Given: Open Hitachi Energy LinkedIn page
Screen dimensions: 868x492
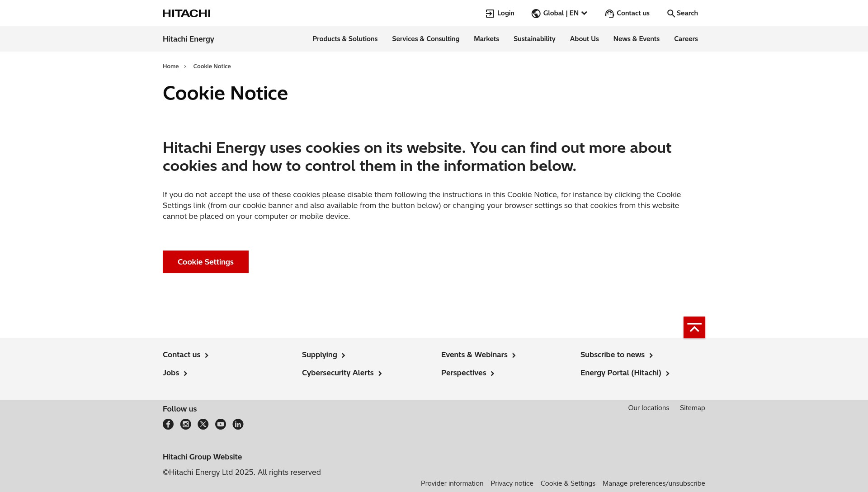Looking at the screenshot, I should click(238, 424).
